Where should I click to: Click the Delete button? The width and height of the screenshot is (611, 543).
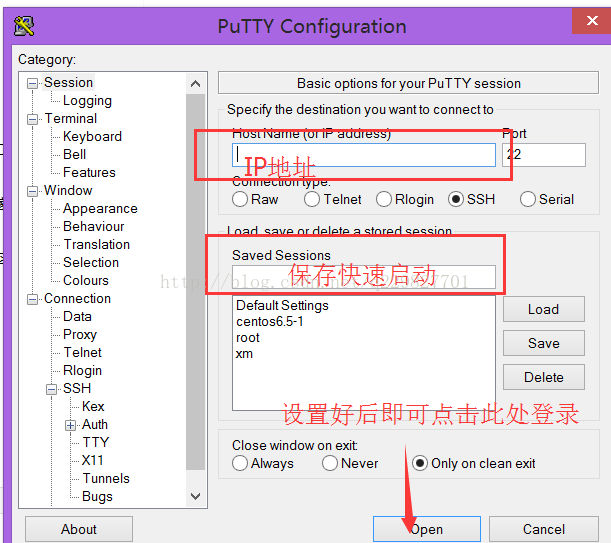[544, 377]
